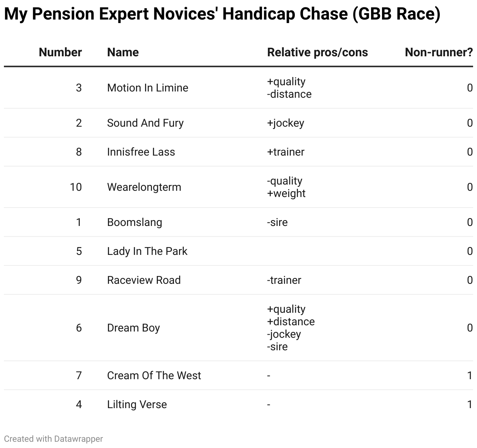477x448 pixels.
Task: Select the Boomslang name cell
Action: point(134,222)
